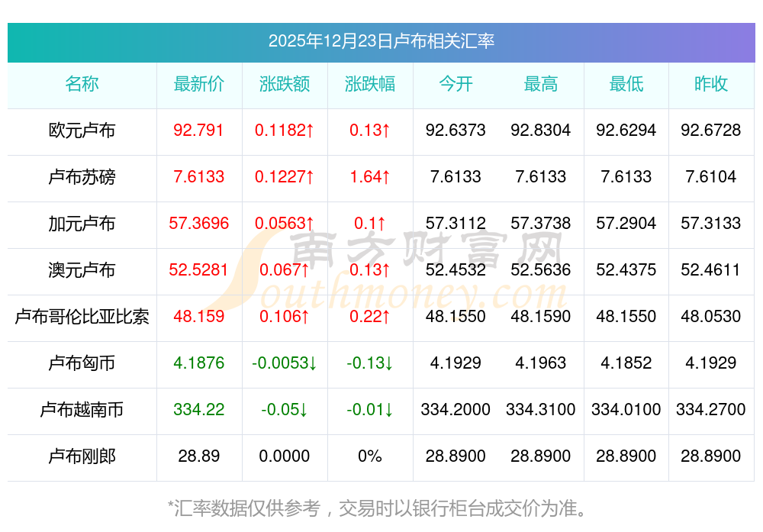Select the 最新价 column header
This screenshot has width=763, height=532.
coord(198,84)
